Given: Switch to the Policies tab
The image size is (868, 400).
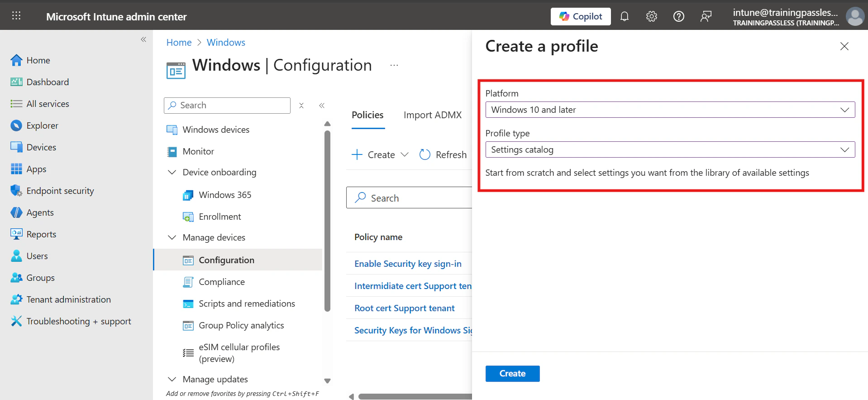Looking at the screenshot, I should [367, 115].
